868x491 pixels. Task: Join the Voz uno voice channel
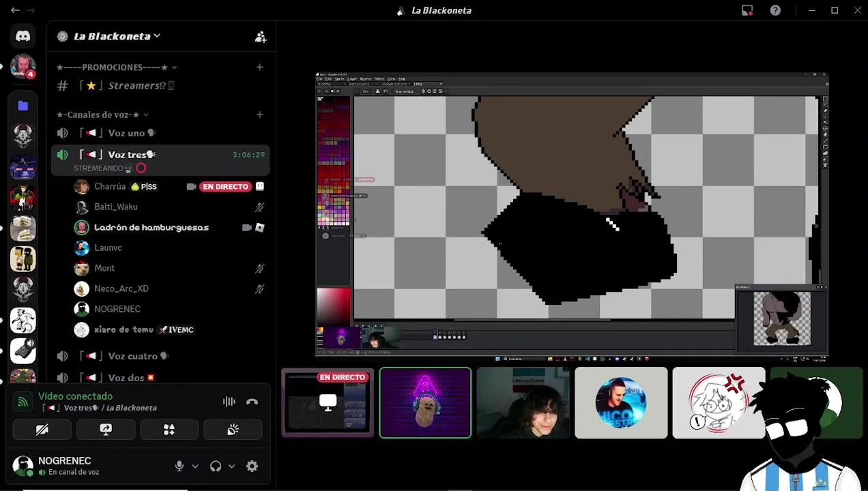[x=160, y=133]
